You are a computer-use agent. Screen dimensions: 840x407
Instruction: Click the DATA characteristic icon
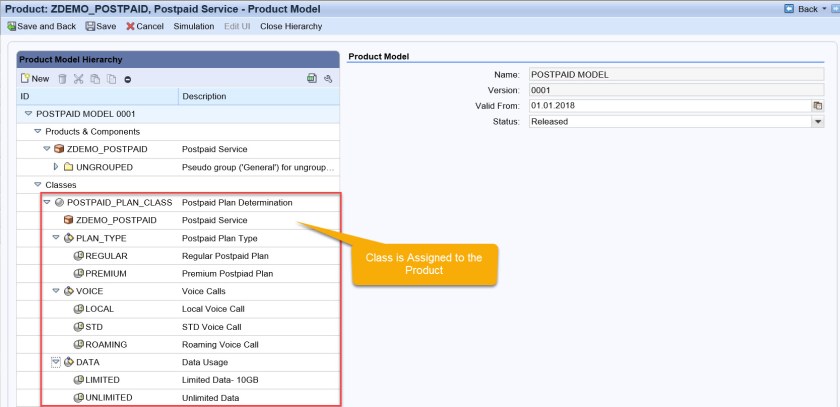69,363
